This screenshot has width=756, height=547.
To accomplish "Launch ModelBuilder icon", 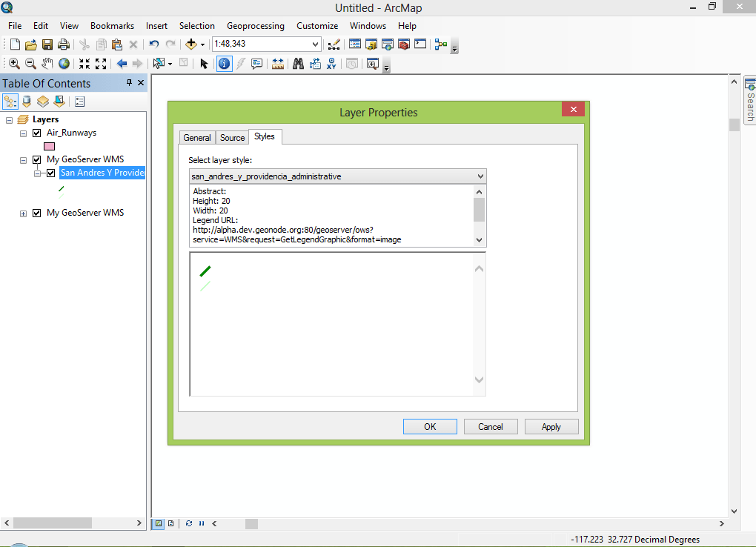I will (441, 44).
